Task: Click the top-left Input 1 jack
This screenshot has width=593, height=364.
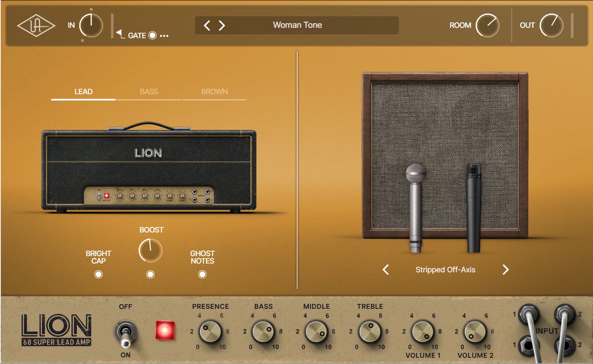Action: point(529,313)
